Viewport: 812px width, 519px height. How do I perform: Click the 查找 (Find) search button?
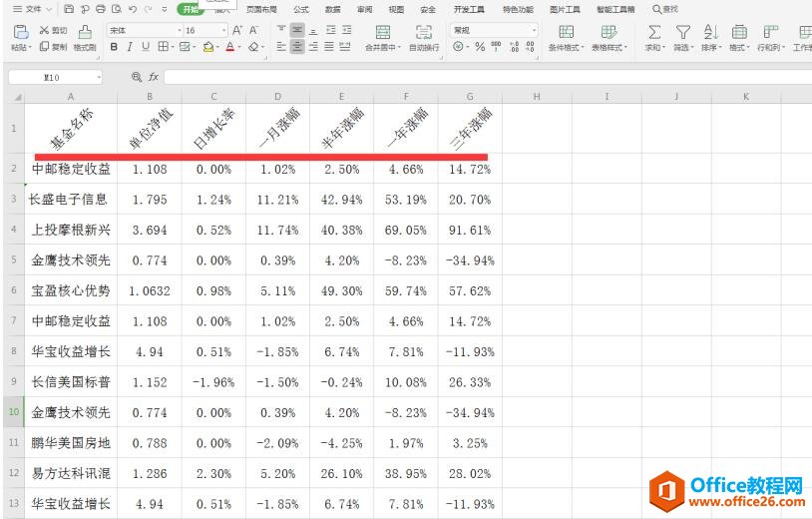point(665,9)
